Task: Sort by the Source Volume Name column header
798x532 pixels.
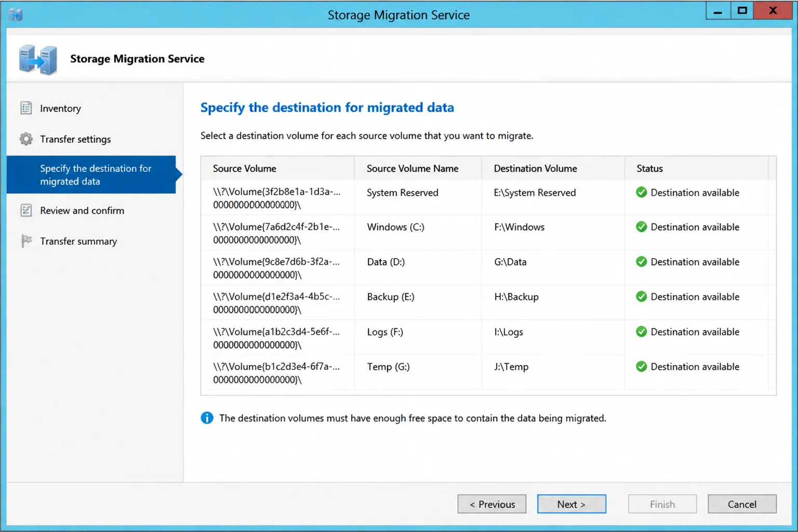Action: pos(418,168)
